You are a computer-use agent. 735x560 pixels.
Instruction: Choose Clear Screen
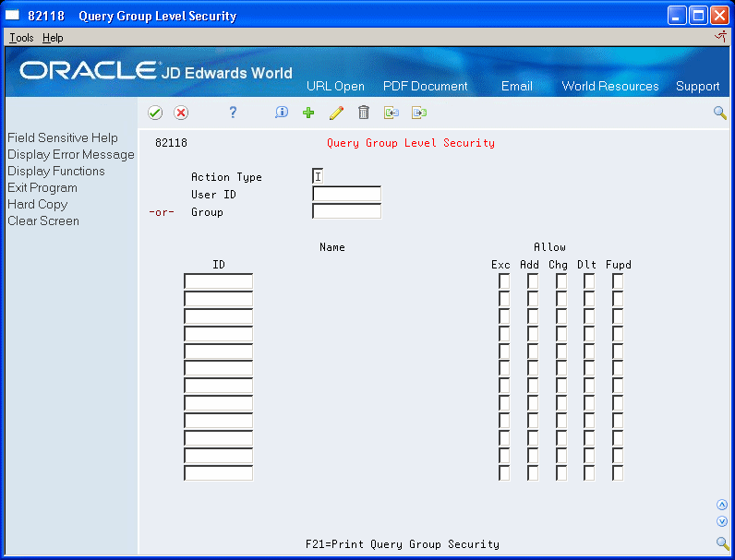coord(43,221)
